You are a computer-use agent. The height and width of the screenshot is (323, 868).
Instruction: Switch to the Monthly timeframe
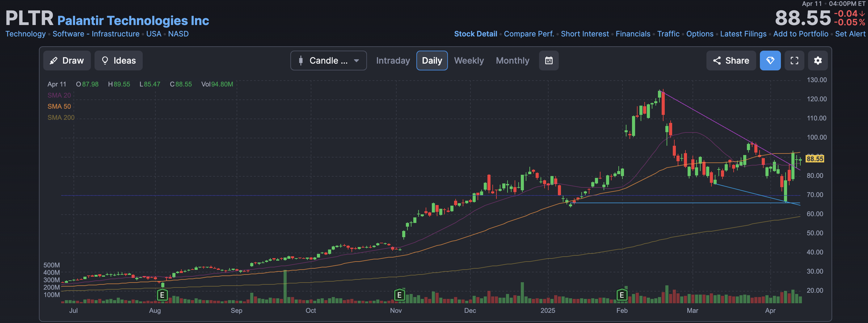pos(512,61)
